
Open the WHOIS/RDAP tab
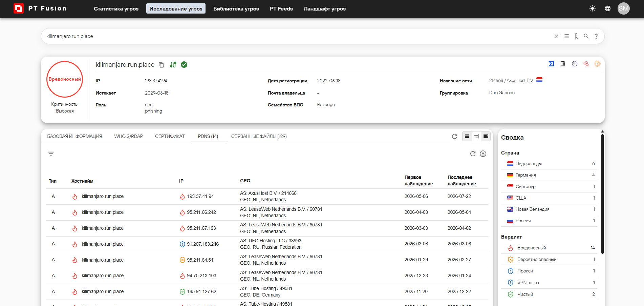(129, 136)
